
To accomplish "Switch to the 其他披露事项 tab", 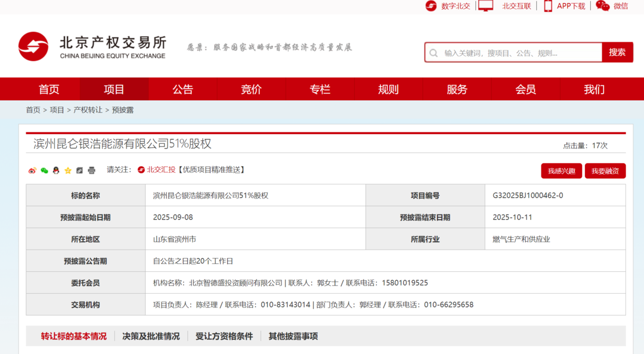I will (x=293, y=336).
